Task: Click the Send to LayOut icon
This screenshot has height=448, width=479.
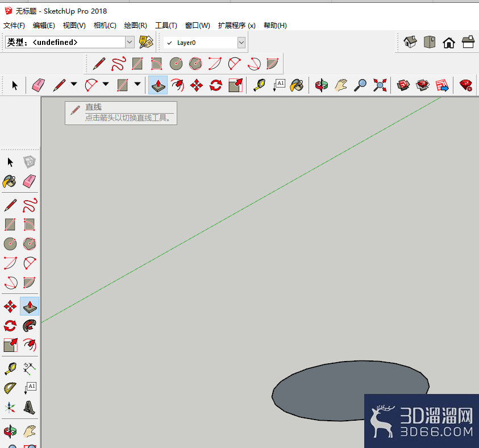Action: pyautogui.click(x=442, y=85)
